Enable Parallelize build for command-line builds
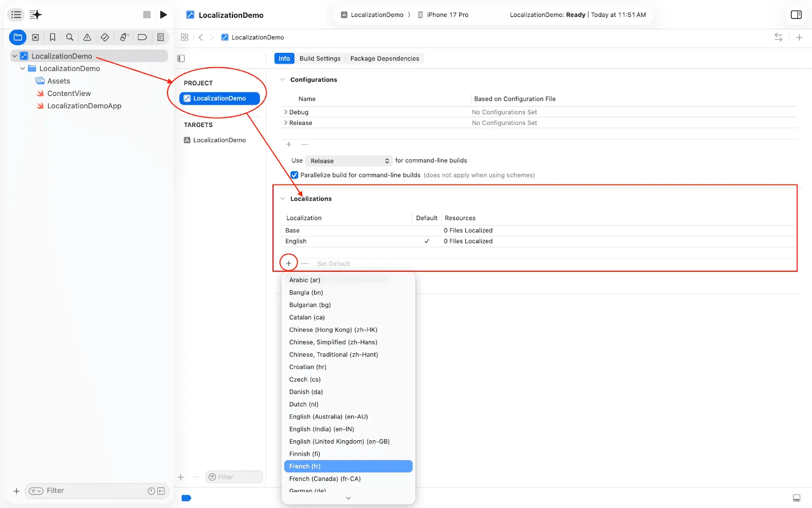The width and height of the screenshot is (812, 508). click(294, 175)
